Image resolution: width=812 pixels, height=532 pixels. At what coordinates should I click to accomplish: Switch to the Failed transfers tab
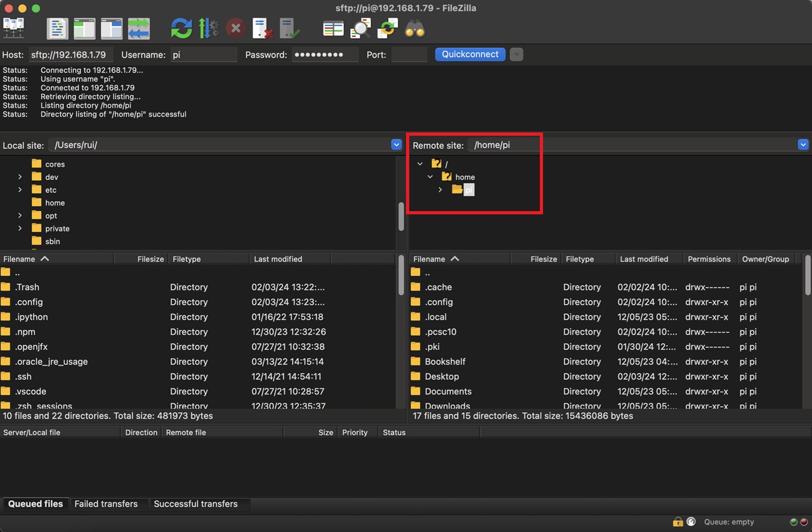[x=106, y=504]
